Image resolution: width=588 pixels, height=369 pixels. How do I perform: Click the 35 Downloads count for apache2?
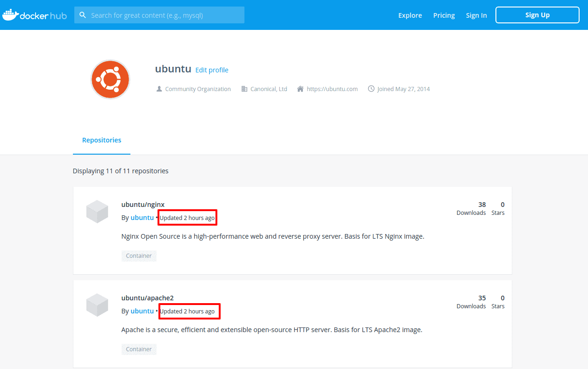[x=471, y=302]
